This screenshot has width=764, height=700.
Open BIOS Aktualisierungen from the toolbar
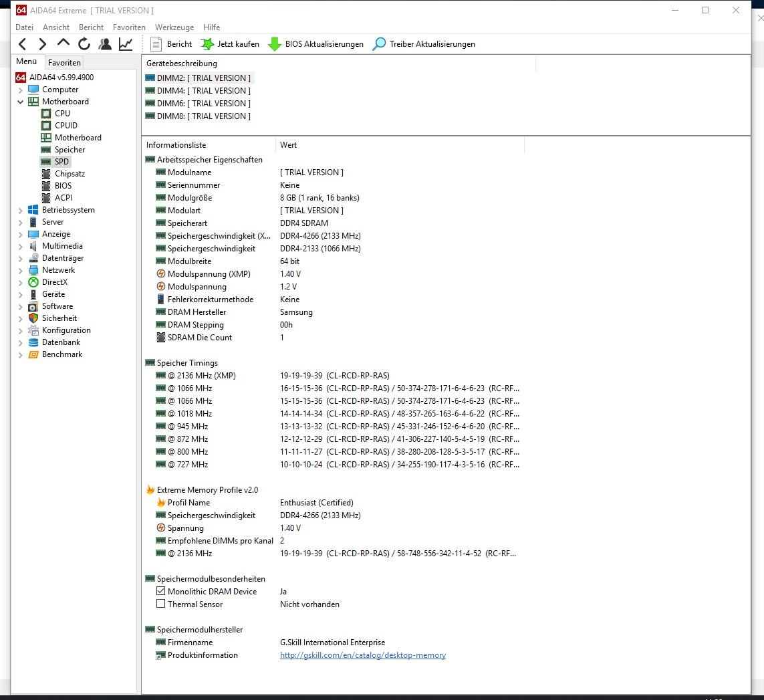point(315,44)
